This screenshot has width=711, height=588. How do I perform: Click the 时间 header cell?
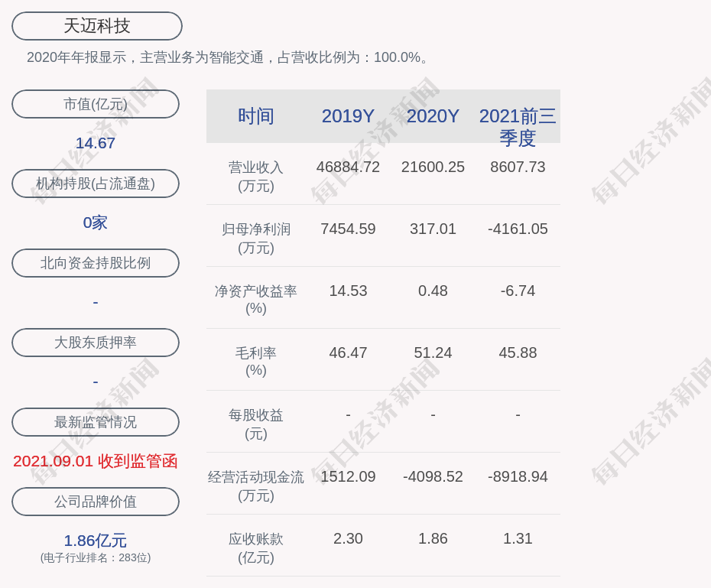pyautogui.click(x=256, y=116)
